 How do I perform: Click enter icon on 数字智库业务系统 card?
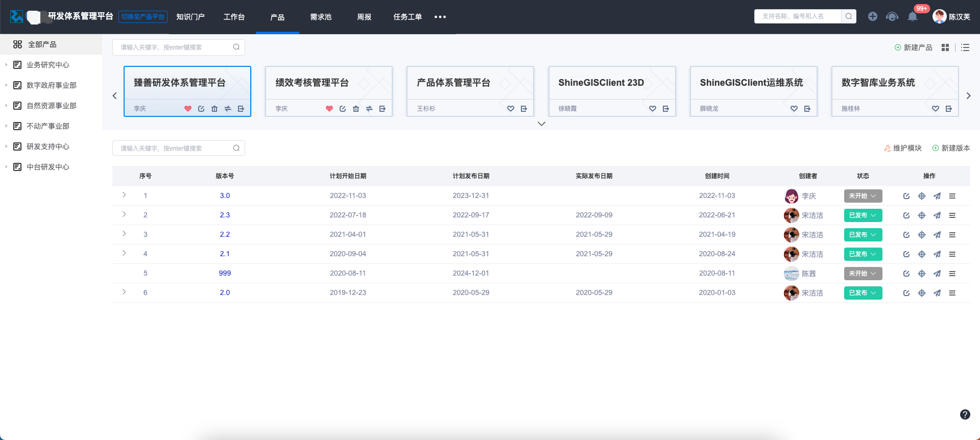[x=949, y=109]
